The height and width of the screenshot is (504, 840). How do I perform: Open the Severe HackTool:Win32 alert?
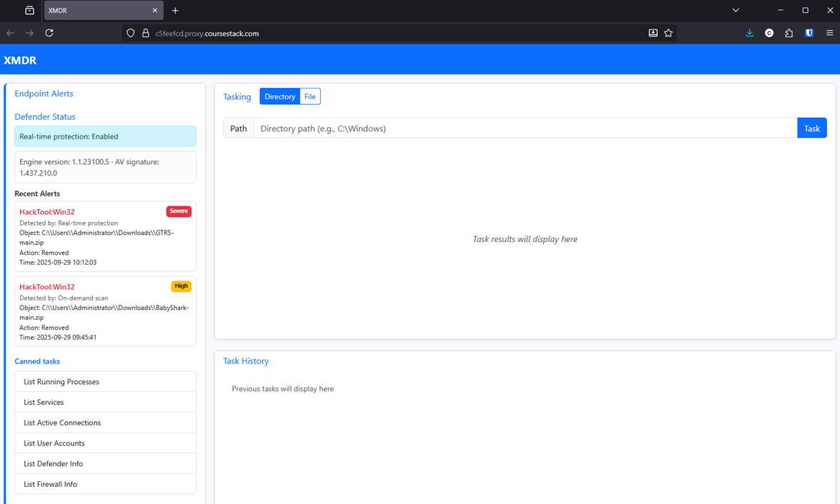pyautogui.click(x=47, y=212)
